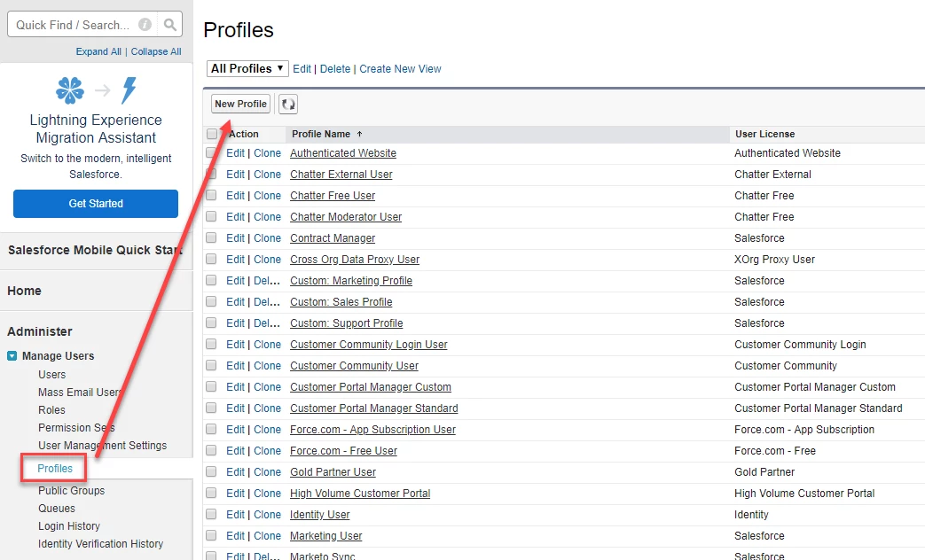This screenshot has height=560, width=925.
Task: Click the Quick Find info icon
Action: [x=145, y=25]
